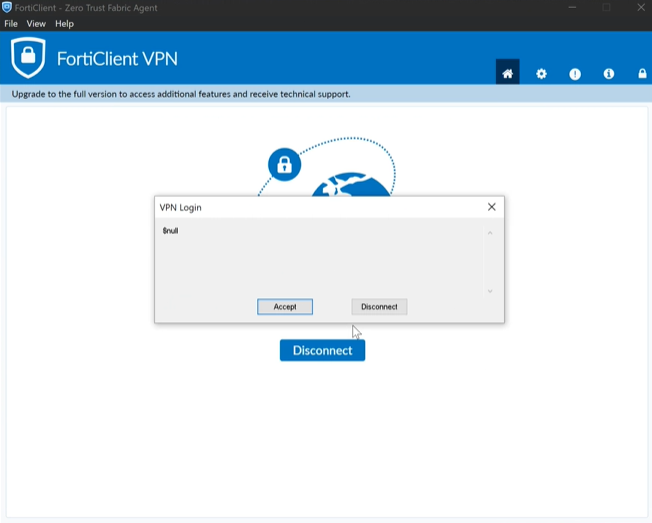This screenshot has height=523, width=652.
Task: Open the File menu
Action: [x=11, y=24]
